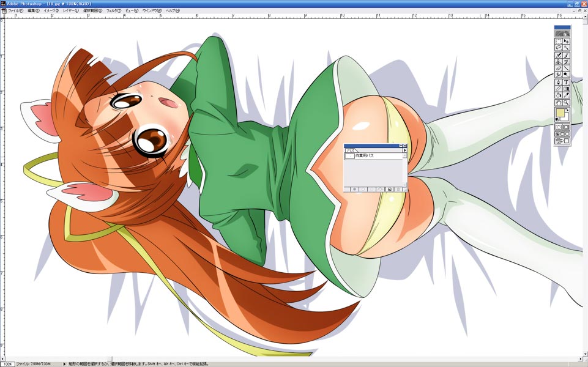Click the Jump To application button
588x367 pixels.
pos(562,141)
